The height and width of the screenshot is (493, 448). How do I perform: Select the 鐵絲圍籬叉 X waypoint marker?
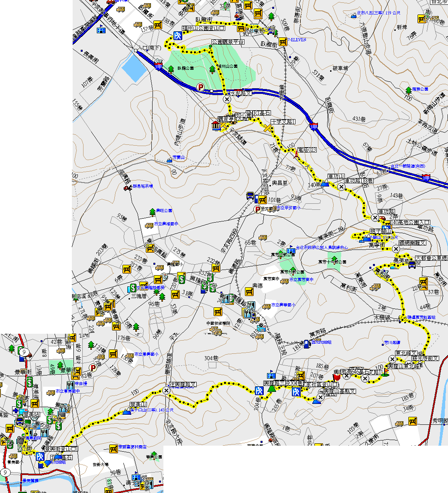(396, 249)
